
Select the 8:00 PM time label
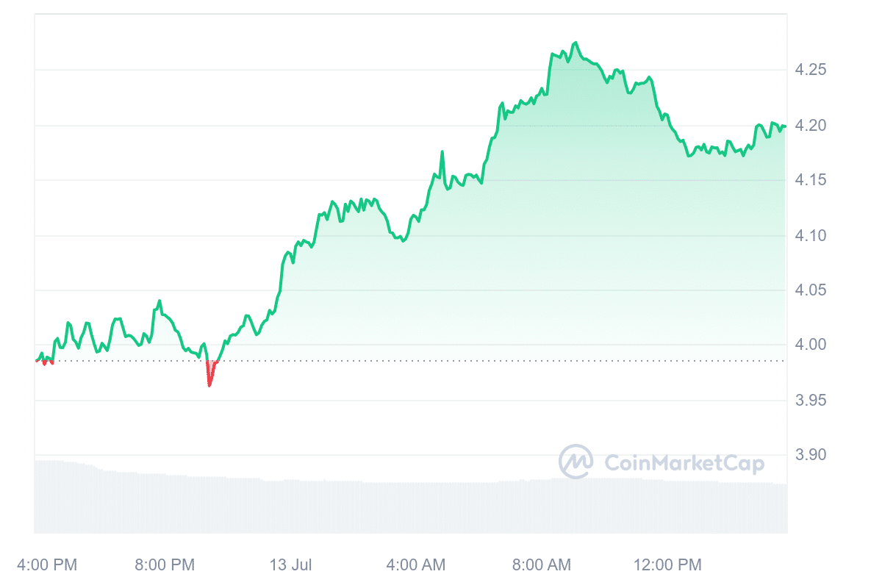[165, 565]
